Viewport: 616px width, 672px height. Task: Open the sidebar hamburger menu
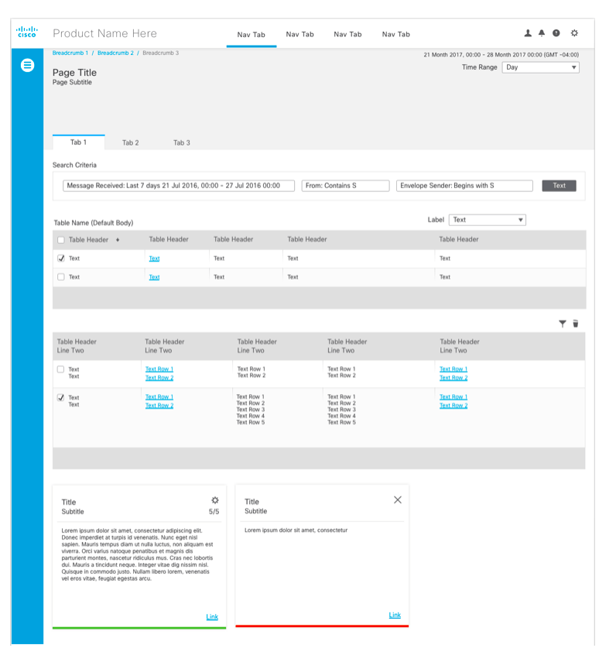click(x=27, y=66)
